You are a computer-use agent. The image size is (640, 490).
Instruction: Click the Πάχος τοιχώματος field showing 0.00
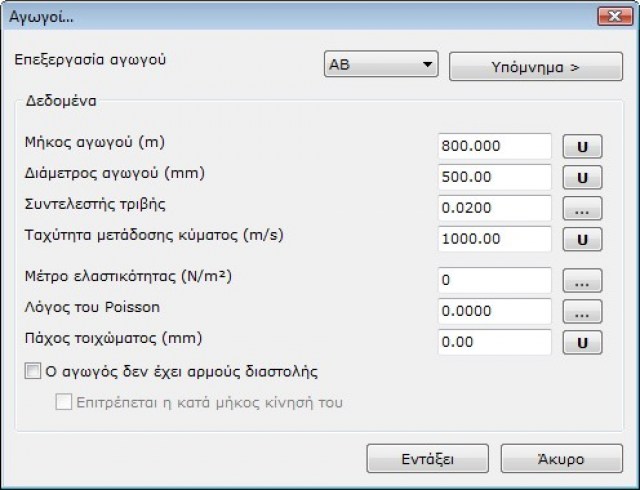[494, 342]
